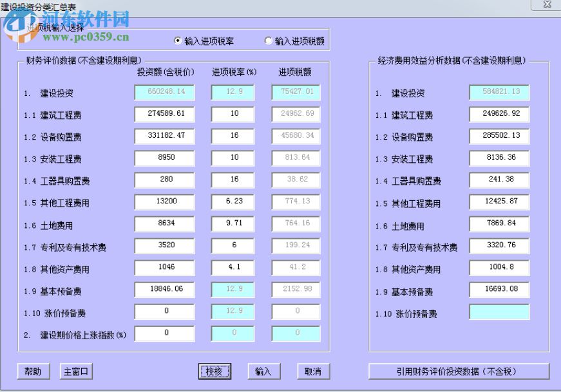
Task: Click the 主窗口 button
Action: 75,371
